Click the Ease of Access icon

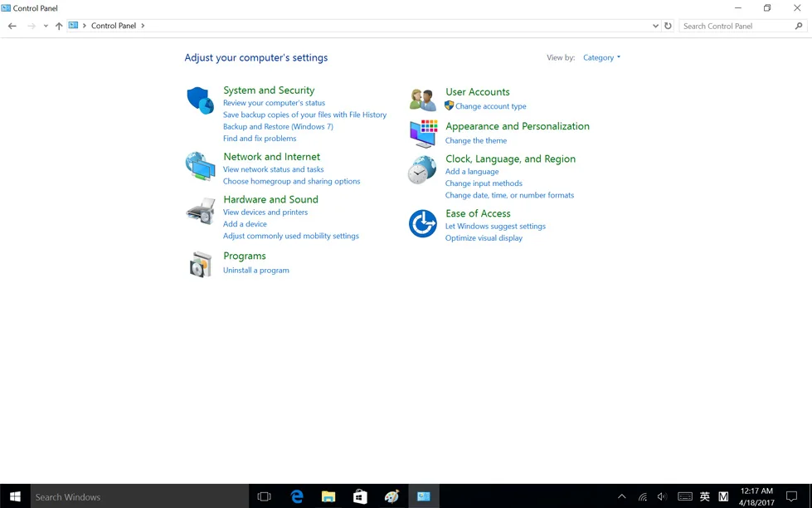tap(422, 223)
